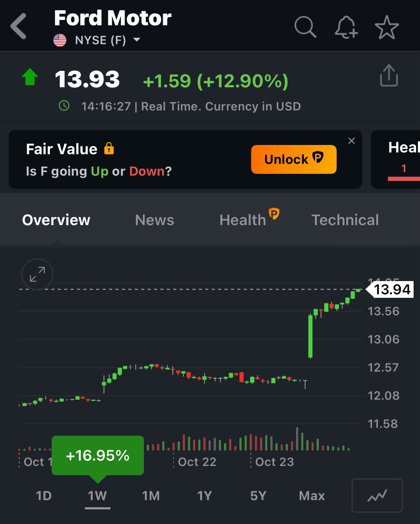Image resolution: width=420 pixels, height=524 pixels.
Task: Dismiss the Fair Value banner
Action: [x=352, y=141]
